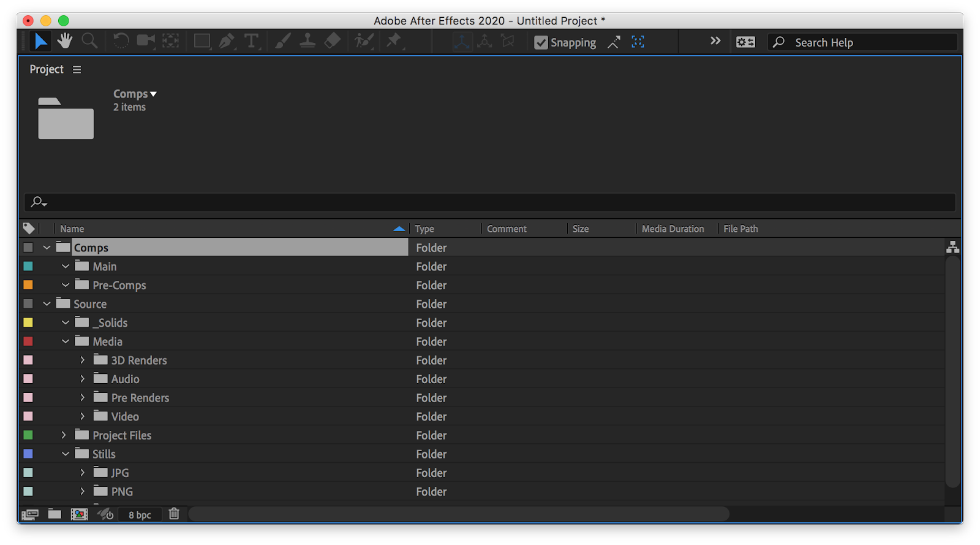Select the Horizontal Type tool
Viewport: 980px width, 545px height.
pyautogui.click(x=251, y=41)
